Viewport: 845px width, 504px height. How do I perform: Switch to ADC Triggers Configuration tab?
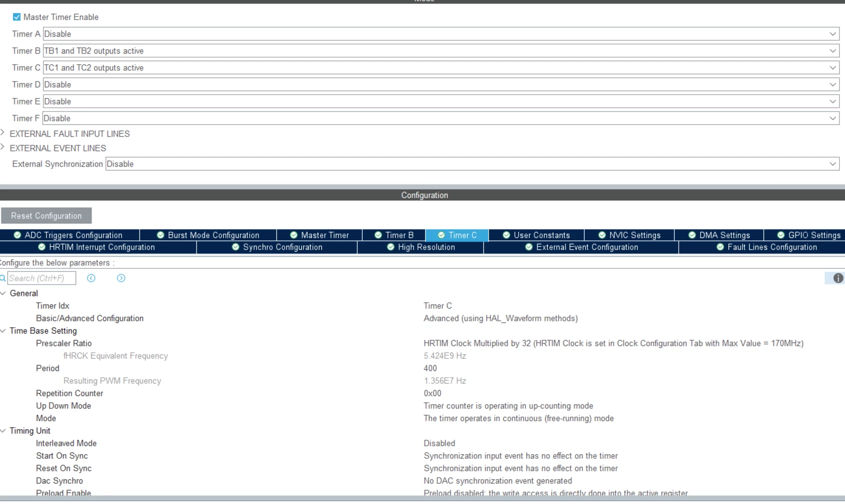[70, 235]
